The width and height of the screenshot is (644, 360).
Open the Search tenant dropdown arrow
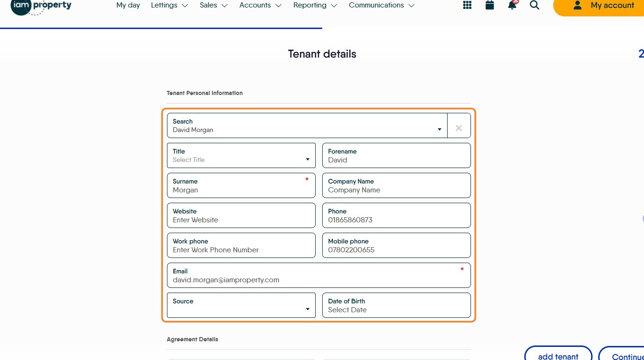pos(439,130)
